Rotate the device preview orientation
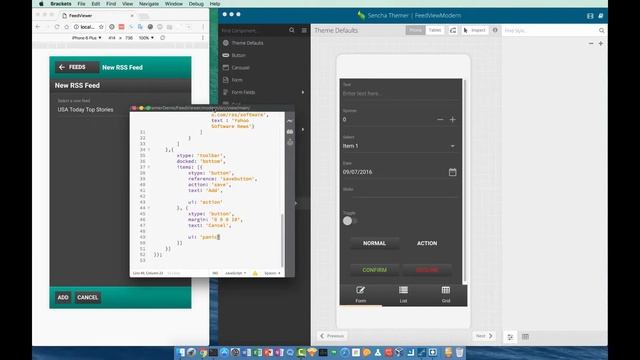Screen dimensions: 640x360 point(453,30)
